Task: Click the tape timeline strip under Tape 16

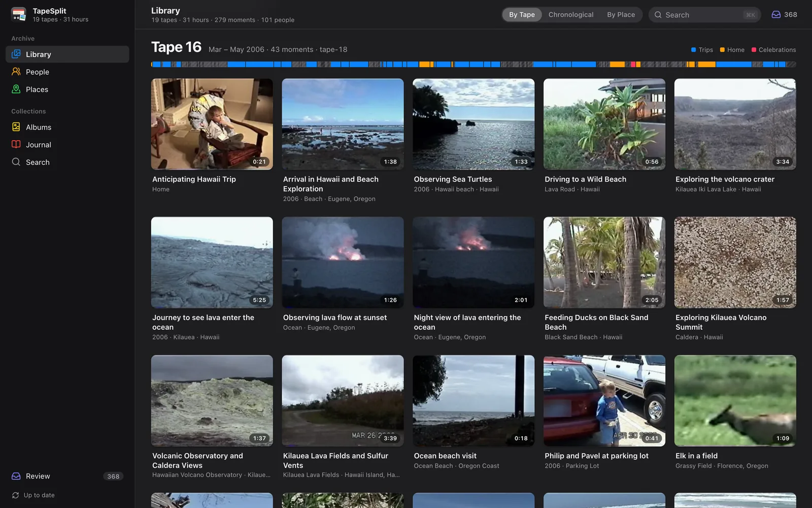Action: point(473,65)
